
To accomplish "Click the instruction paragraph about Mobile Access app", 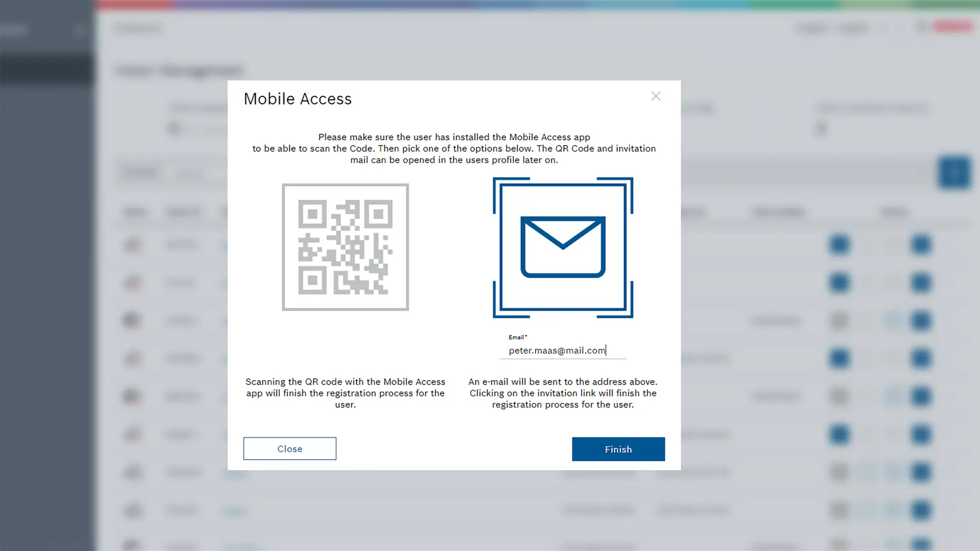I will pos(454,149).
